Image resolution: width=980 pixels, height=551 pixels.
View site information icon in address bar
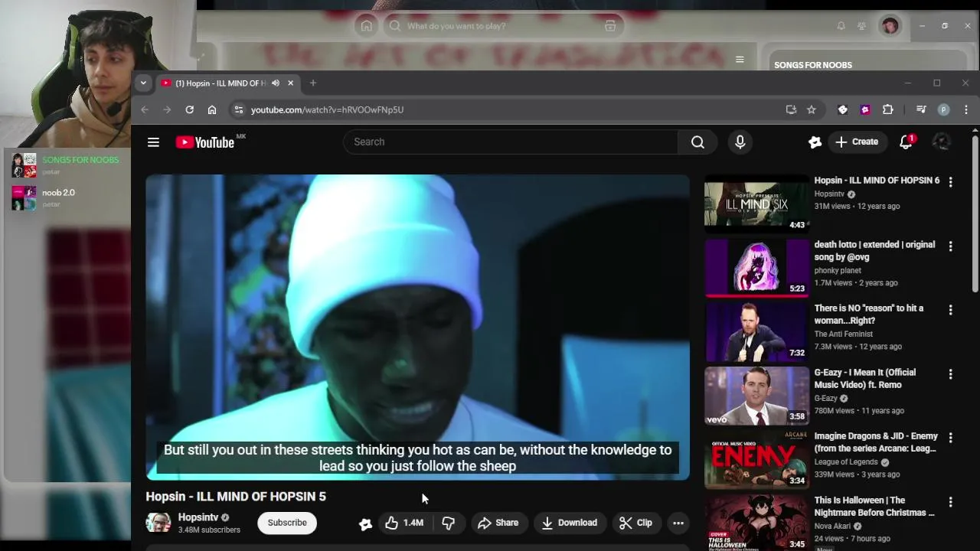(x=238, y=109)
